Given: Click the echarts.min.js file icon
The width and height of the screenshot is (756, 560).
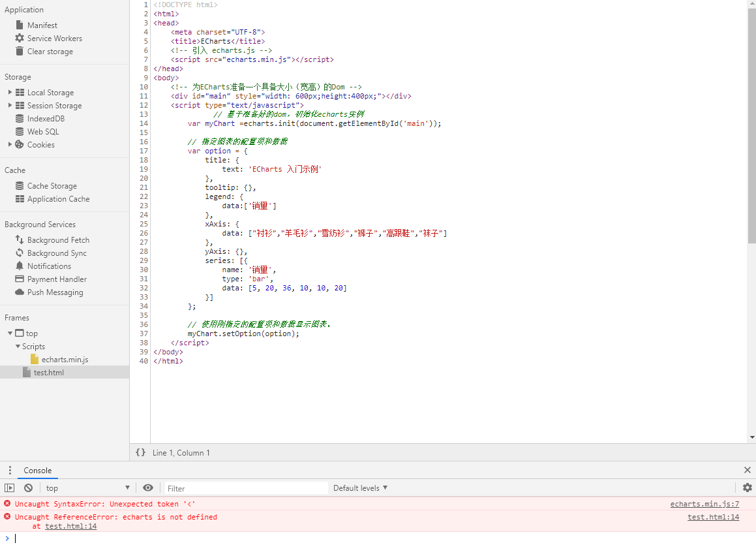Looking at the screenshot, I should pyautogui.click(x=34, y=360).
